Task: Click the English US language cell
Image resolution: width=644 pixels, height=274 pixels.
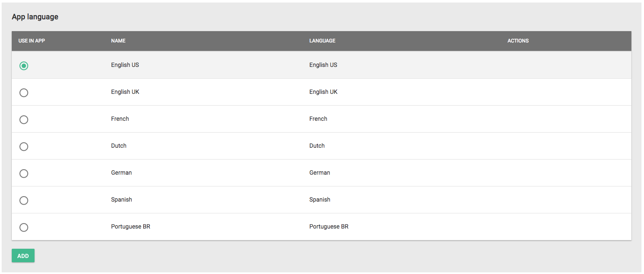Action: (x=323, y=65)
